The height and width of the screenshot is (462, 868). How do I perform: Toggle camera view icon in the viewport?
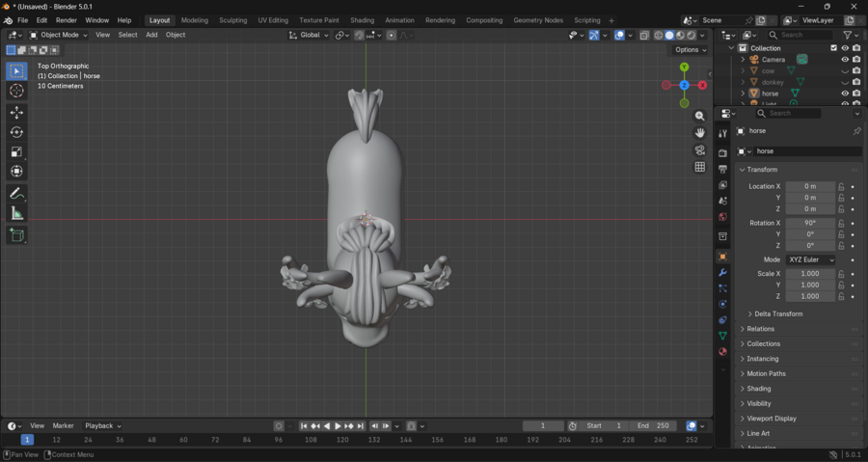point(700,150)
